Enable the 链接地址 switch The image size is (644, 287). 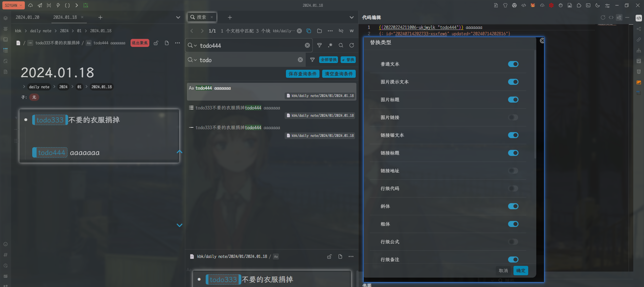coord(513,171)
